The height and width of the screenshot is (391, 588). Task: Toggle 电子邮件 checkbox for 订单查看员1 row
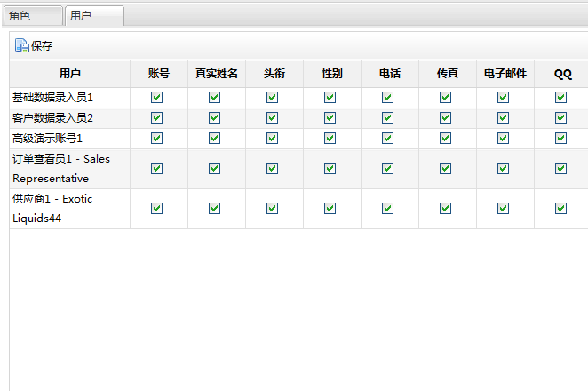click(504, 169)
